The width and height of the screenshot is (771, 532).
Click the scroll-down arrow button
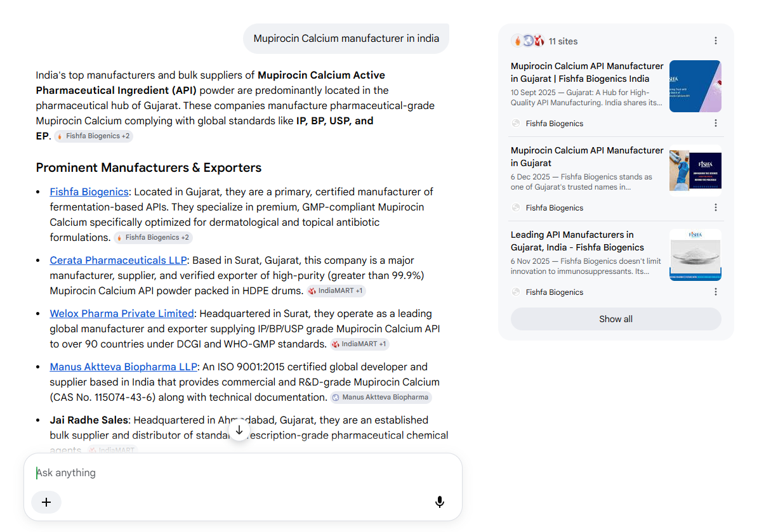(239, 430)
